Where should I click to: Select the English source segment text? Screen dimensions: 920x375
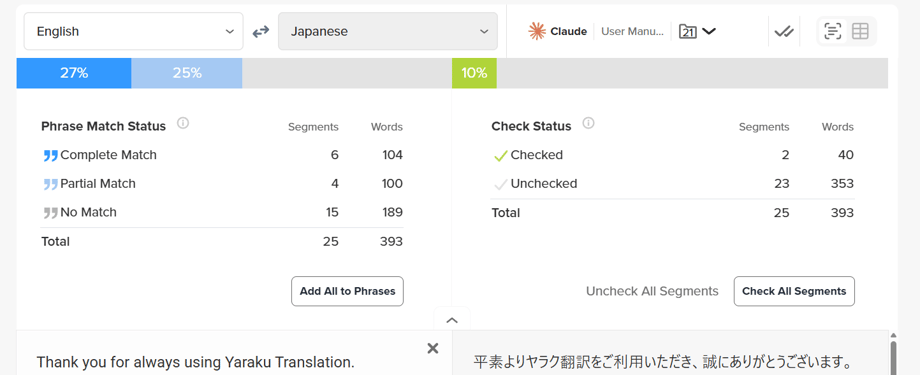[195, 362]
